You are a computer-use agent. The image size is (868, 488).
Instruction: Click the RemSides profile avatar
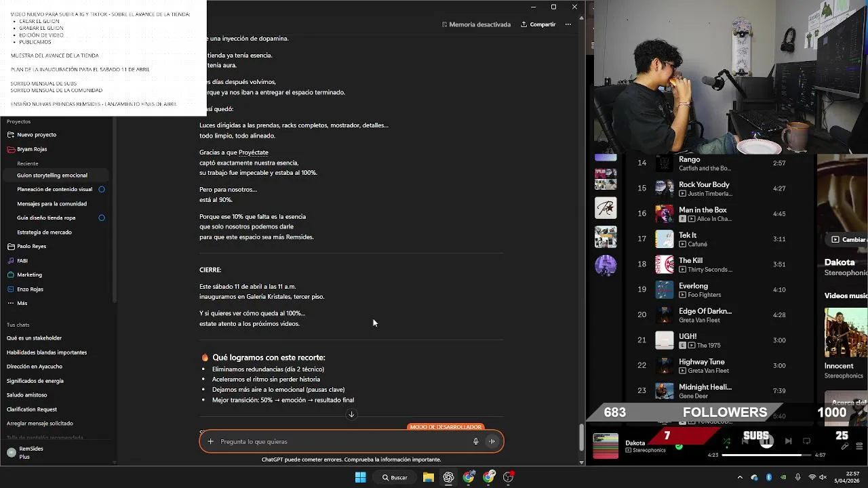11,453
